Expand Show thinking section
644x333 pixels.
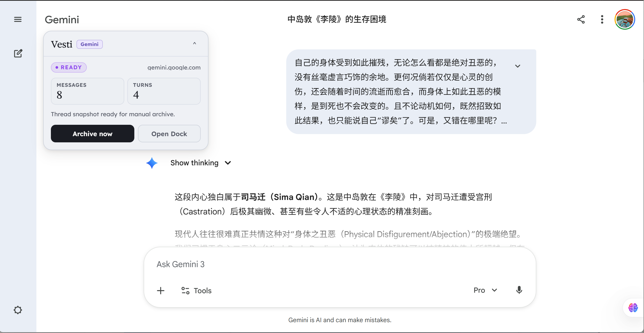point(201,163)
